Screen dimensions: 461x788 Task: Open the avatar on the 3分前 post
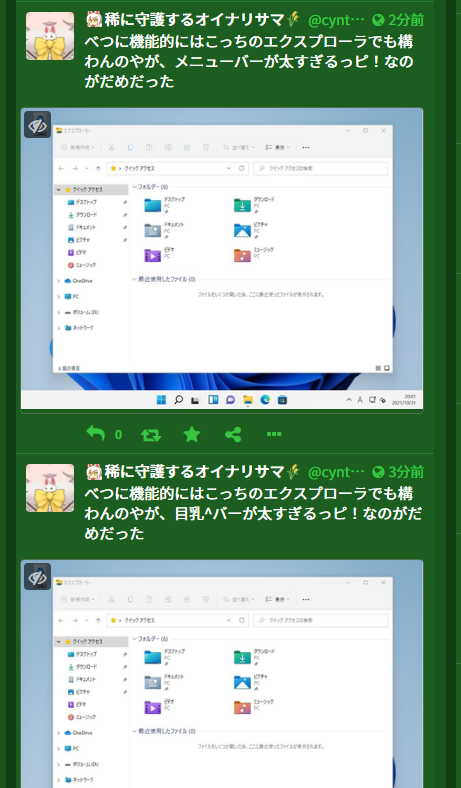pos(50,488)
